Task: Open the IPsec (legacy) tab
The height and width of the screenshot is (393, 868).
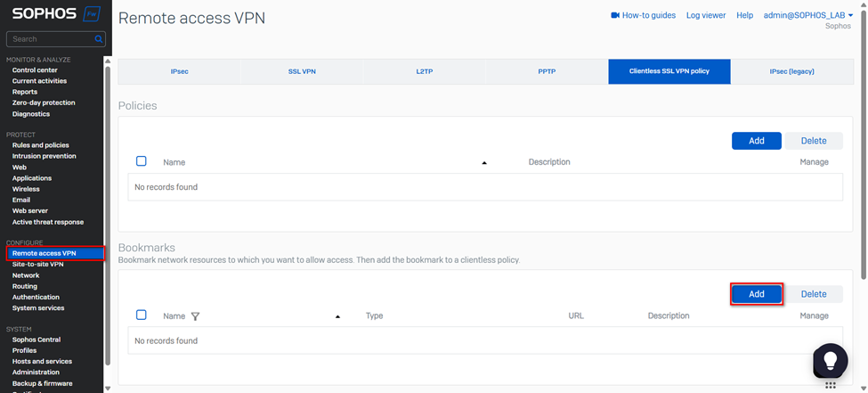Action: 791,71
